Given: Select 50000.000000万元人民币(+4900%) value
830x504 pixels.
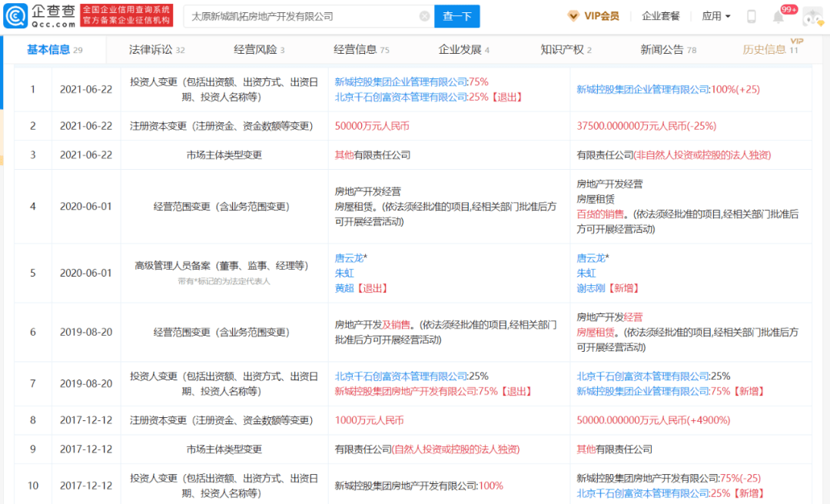Looking at the screenshot, I should click(653, 420).
